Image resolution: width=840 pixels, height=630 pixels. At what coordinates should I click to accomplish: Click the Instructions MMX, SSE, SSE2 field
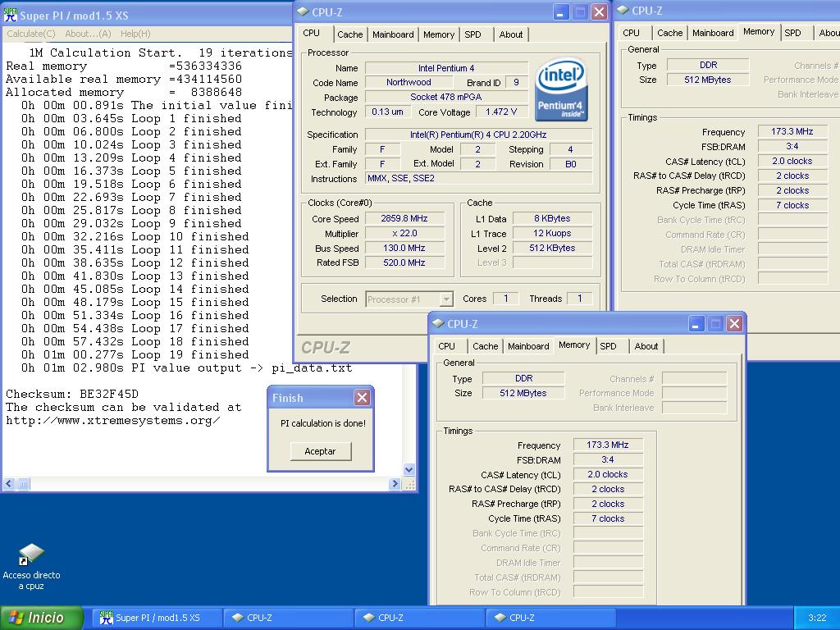click(x=478, y=178)
